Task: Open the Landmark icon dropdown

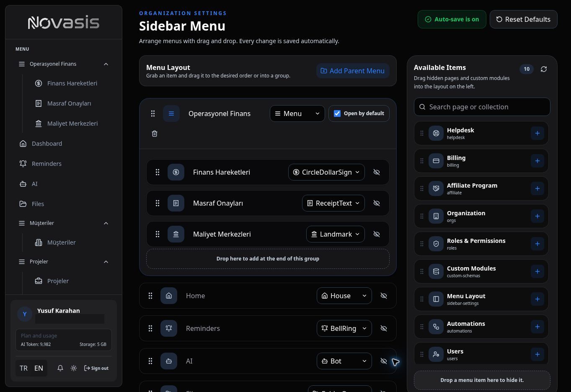Action: [x=336, y=234]
